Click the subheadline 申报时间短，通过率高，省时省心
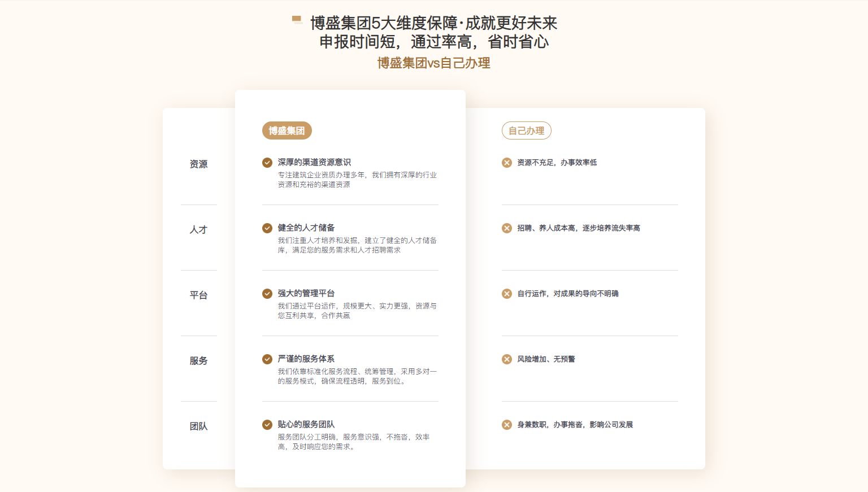The width and height of the screenshot is (868, 492). [x=434, y=42]
